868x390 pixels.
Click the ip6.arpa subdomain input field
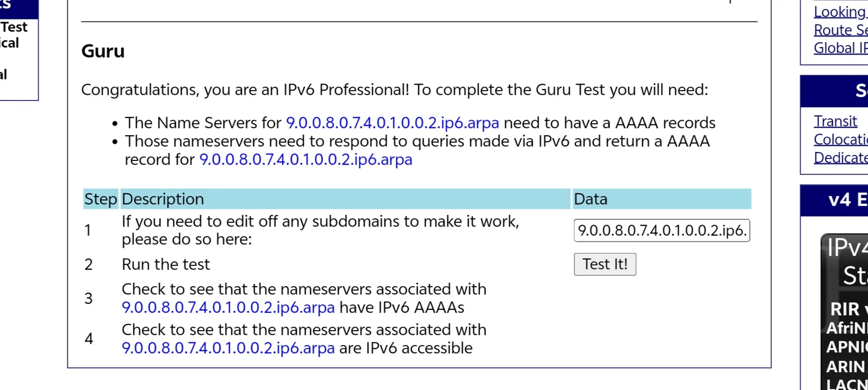(662, 231)
